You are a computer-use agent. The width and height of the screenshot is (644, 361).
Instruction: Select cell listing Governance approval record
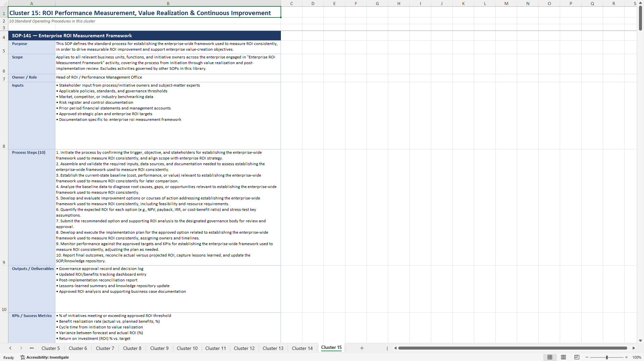tap(168, 289)
